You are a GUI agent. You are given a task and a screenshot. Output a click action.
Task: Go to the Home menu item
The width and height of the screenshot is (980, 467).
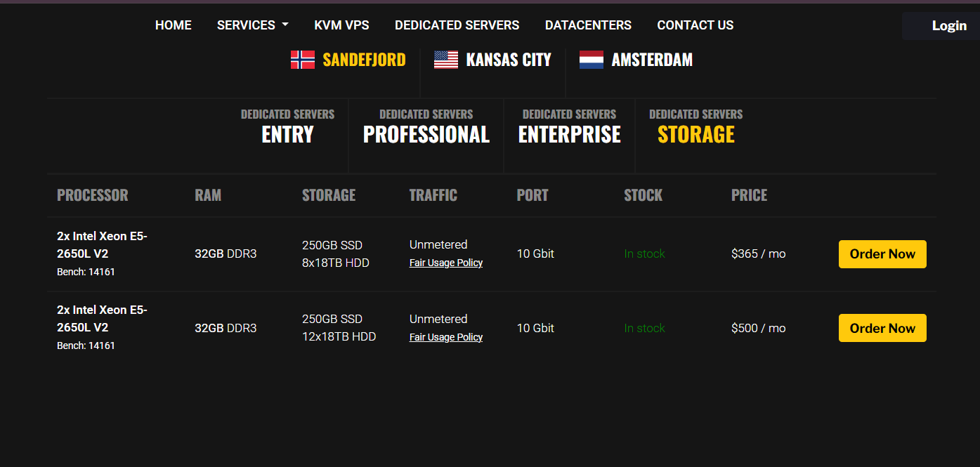[174, 25]
